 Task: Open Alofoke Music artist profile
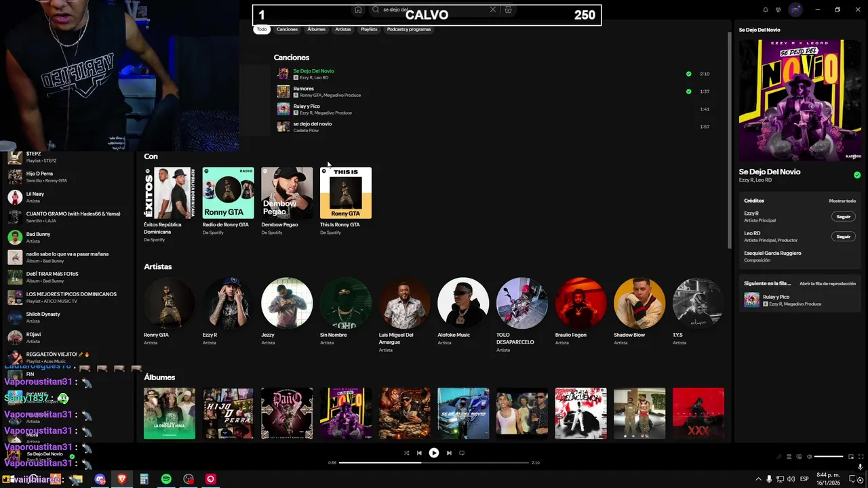pyautogui.click(x=463, y=312)
